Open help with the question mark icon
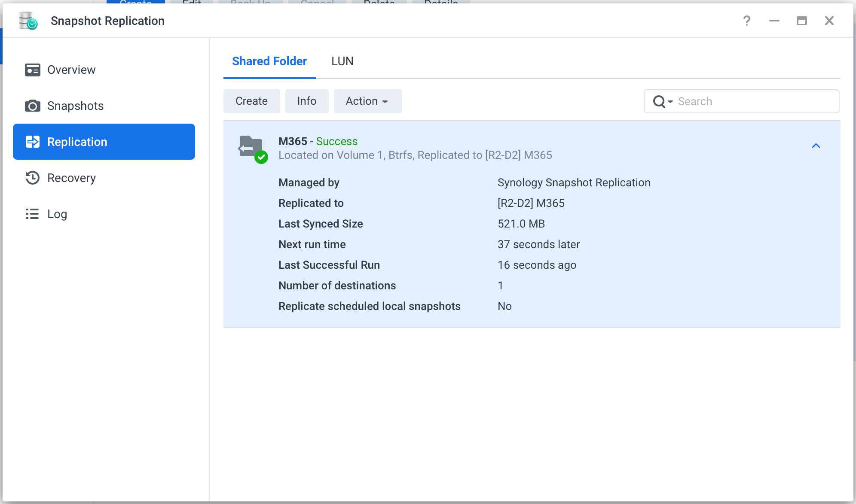 747,21
